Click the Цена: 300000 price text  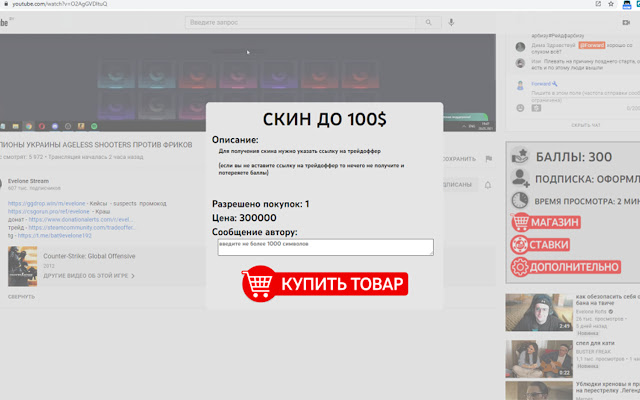point(244,218)
